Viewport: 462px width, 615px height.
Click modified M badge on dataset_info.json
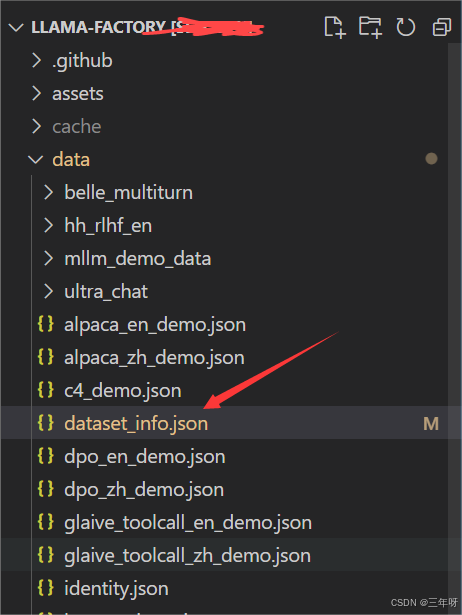point(431,424)
